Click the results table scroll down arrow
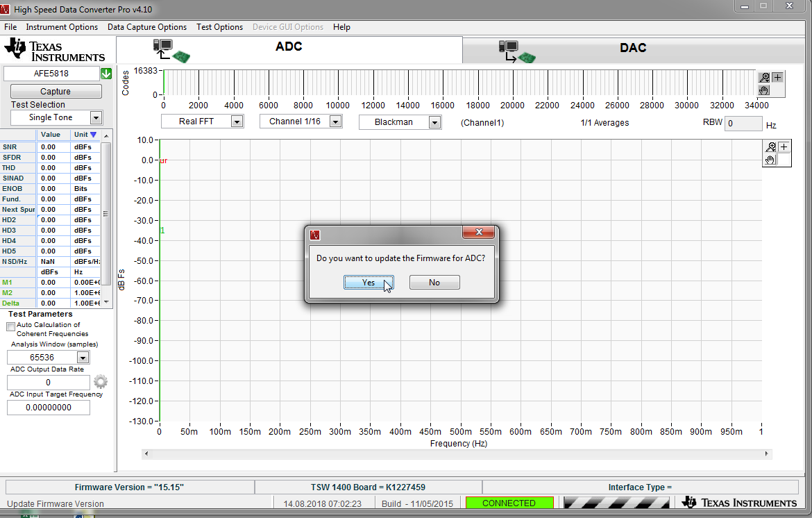812x518 pixels. pos(106,302)
